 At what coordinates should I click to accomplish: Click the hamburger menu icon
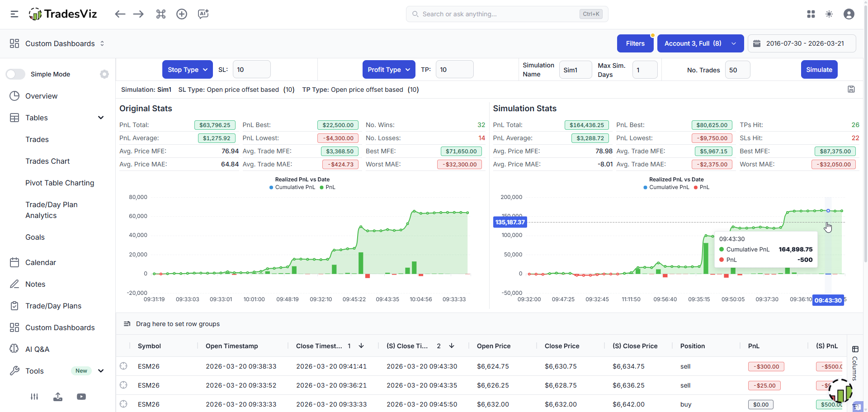point(14,14)
